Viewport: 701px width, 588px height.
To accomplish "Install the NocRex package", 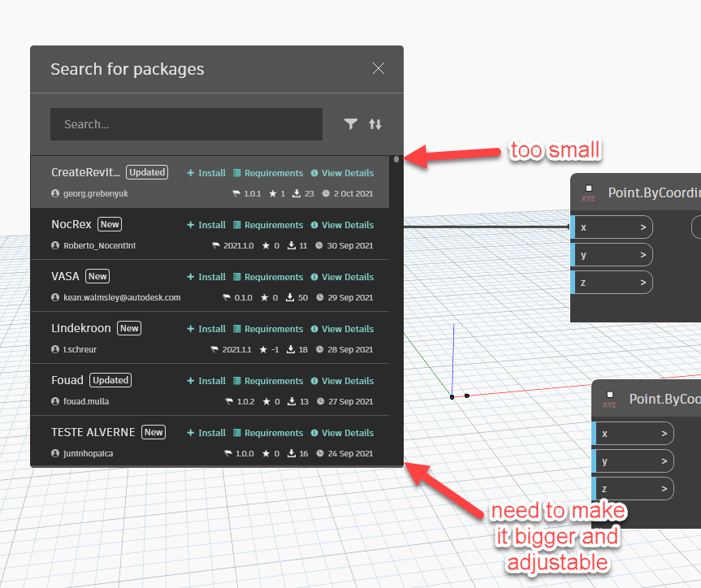I will pyautogui.click(x=206, y=225).
